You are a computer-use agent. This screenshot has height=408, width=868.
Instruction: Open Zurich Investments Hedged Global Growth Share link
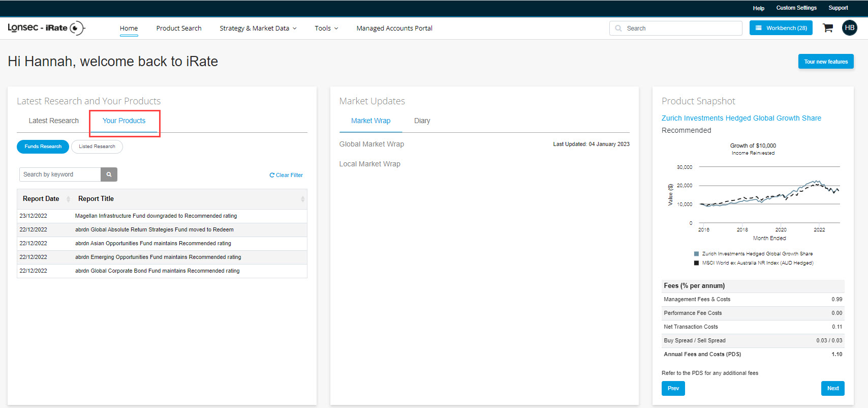(741, 118)
